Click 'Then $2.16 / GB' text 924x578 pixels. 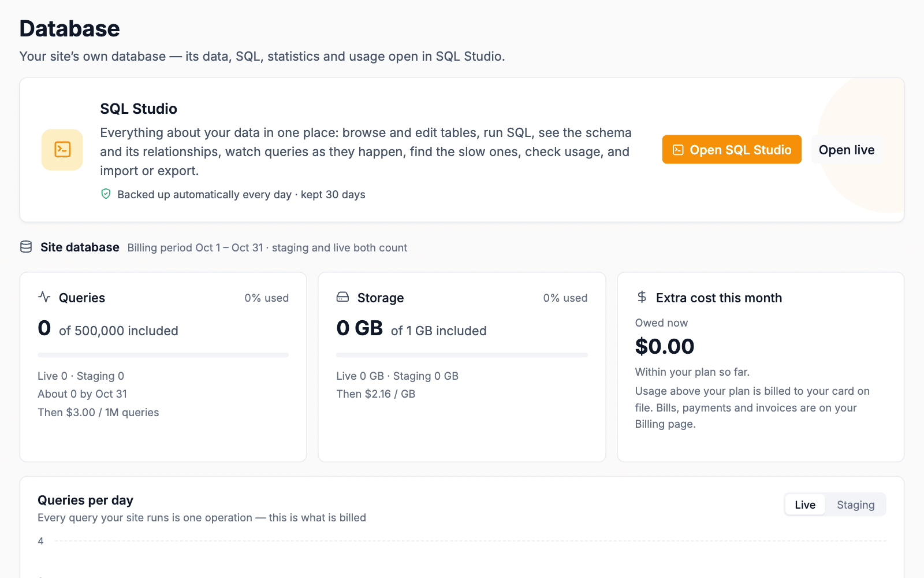pyautogui.click(x=376, y=394)
